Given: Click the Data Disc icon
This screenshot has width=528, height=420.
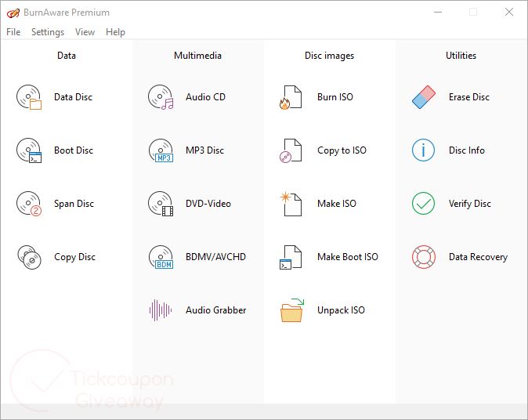Looking at the screenshot, I should pos(29,97).
